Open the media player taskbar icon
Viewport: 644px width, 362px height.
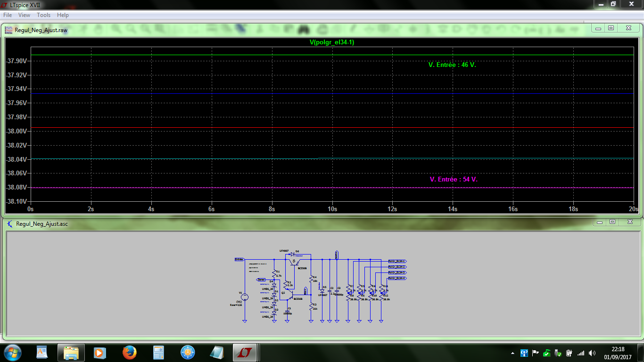pos(99,352)
